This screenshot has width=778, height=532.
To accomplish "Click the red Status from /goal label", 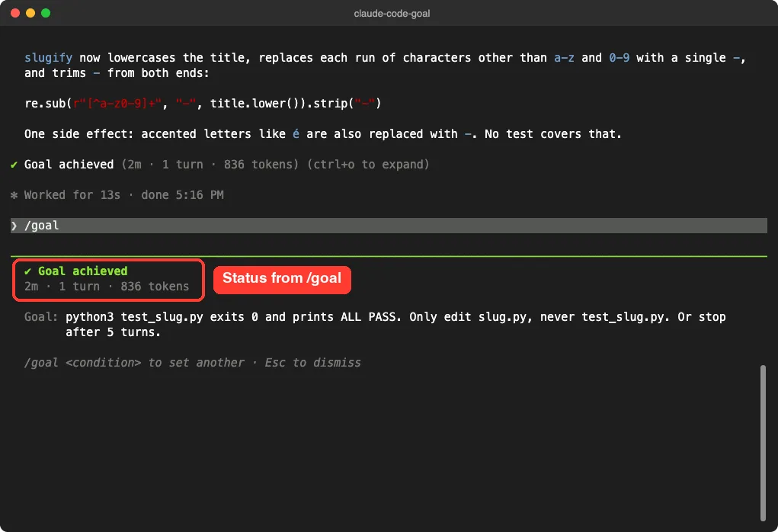I will 282,279.
